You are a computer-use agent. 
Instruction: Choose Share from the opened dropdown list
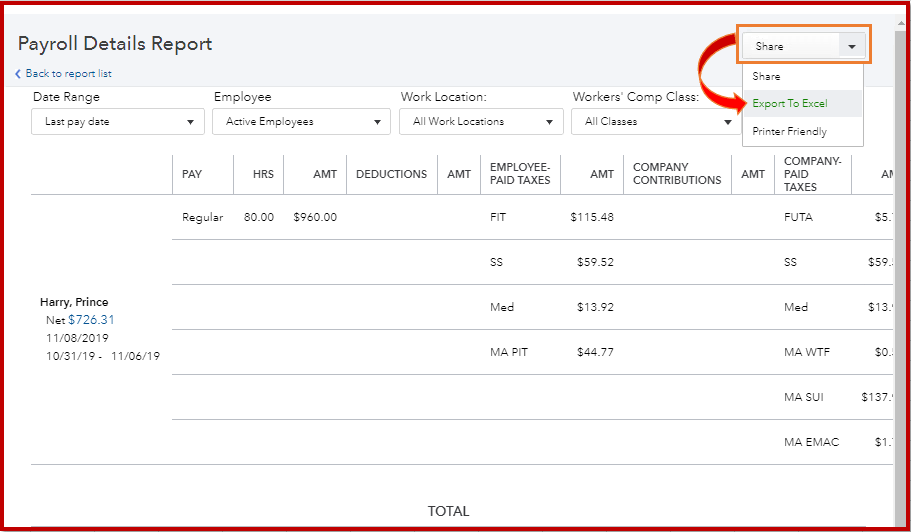[x=767, y=76]
